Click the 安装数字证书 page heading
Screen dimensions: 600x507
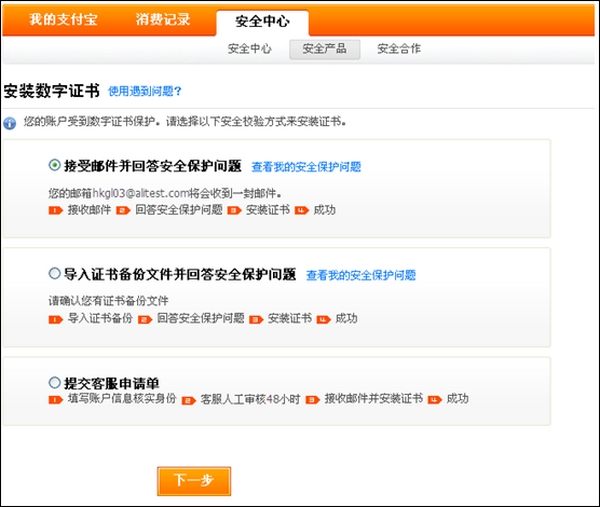(x=52, y=91)
